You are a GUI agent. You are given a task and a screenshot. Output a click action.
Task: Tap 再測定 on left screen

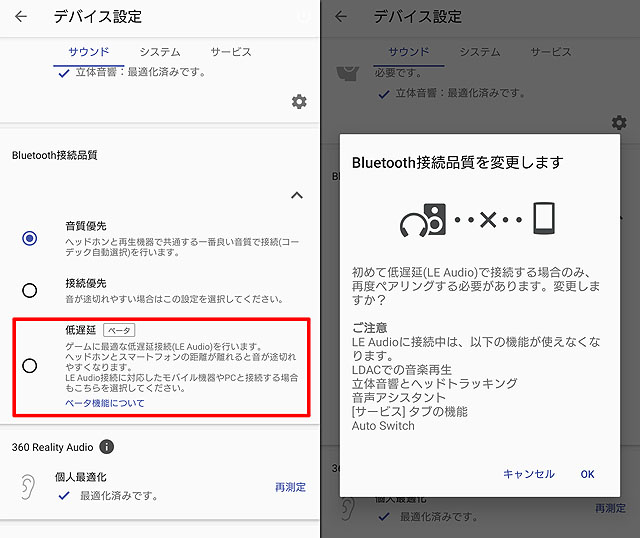click(290, 487)
